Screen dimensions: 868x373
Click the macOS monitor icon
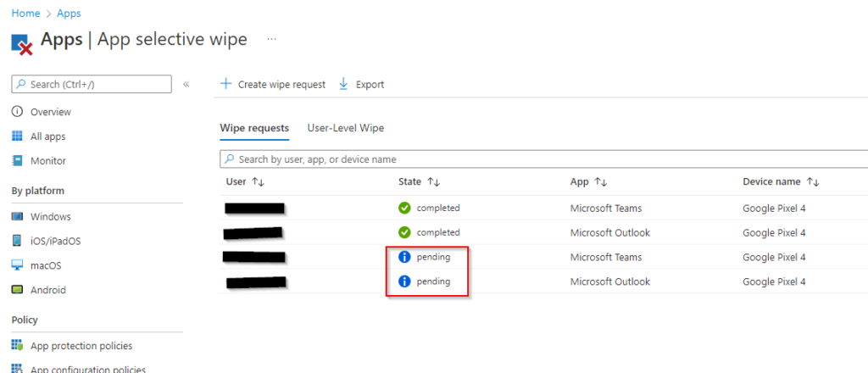pyautogui.click(x=17, y=266)
